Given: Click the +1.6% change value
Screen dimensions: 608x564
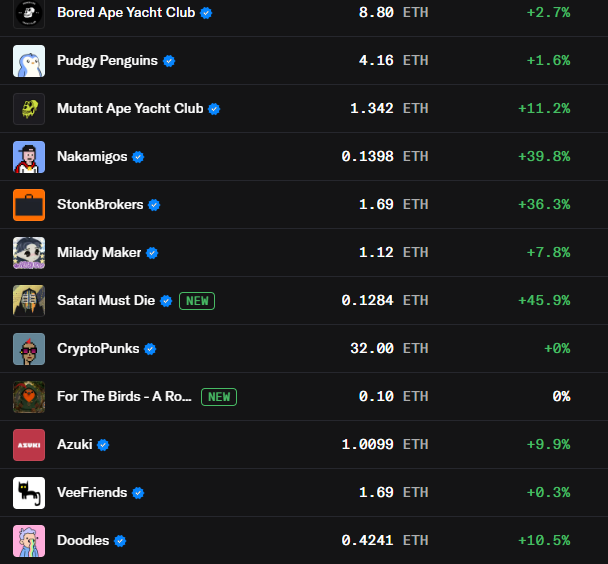Looking at the screenshot, I should pyautogui.click(x=548, y=61).
